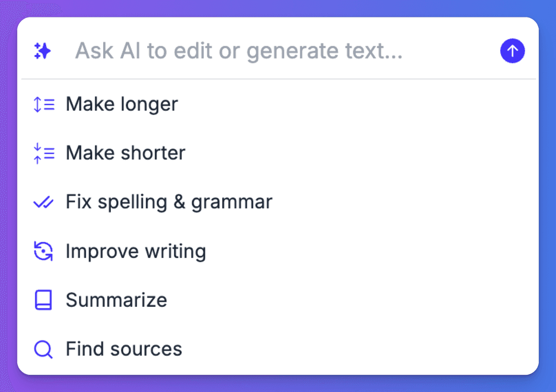
Task: Click the Make longer expand-arrows icon
Action: point(43,104)
